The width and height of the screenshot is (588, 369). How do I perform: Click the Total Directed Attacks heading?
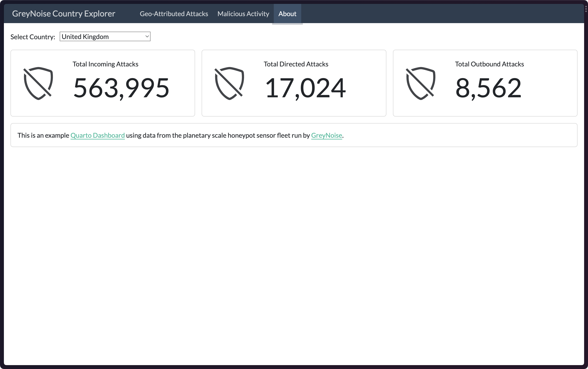(296, 64)
